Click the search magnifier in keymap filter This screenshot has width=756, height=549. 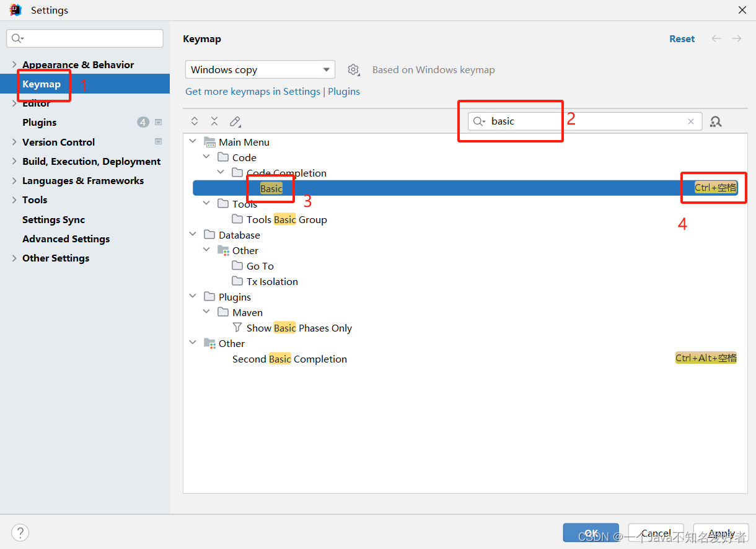click(x=479, y=121)
